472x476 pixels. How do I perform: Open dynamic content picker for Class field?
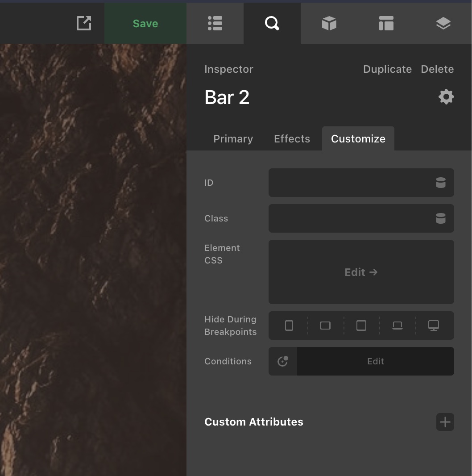click(x=441, y=218)
